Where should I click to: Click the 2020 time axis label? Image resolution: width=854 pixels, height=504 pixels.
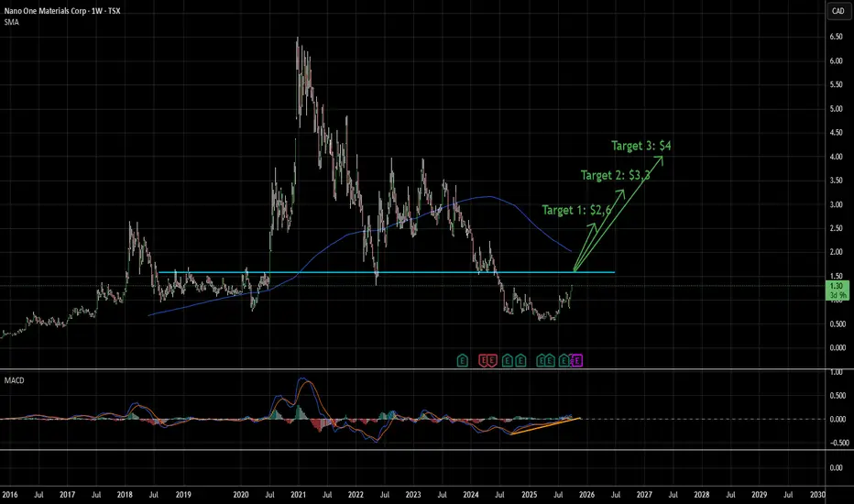(x=241, y=495)
